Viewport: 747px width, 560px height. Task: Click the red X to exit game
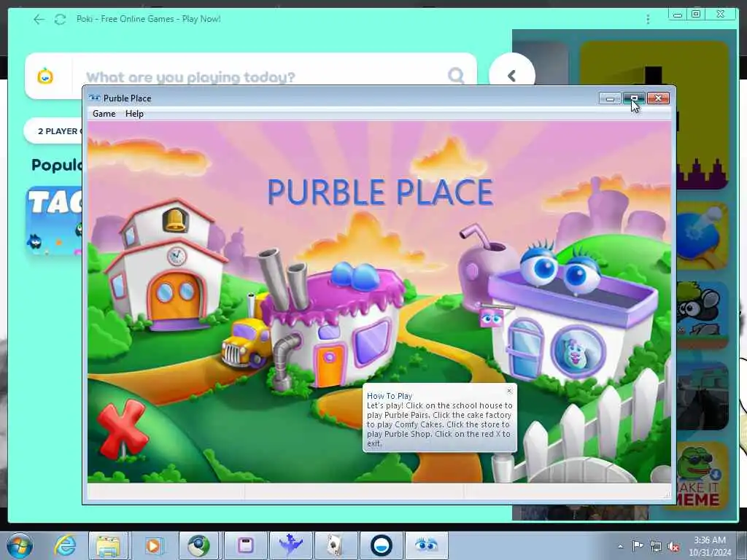122,428
